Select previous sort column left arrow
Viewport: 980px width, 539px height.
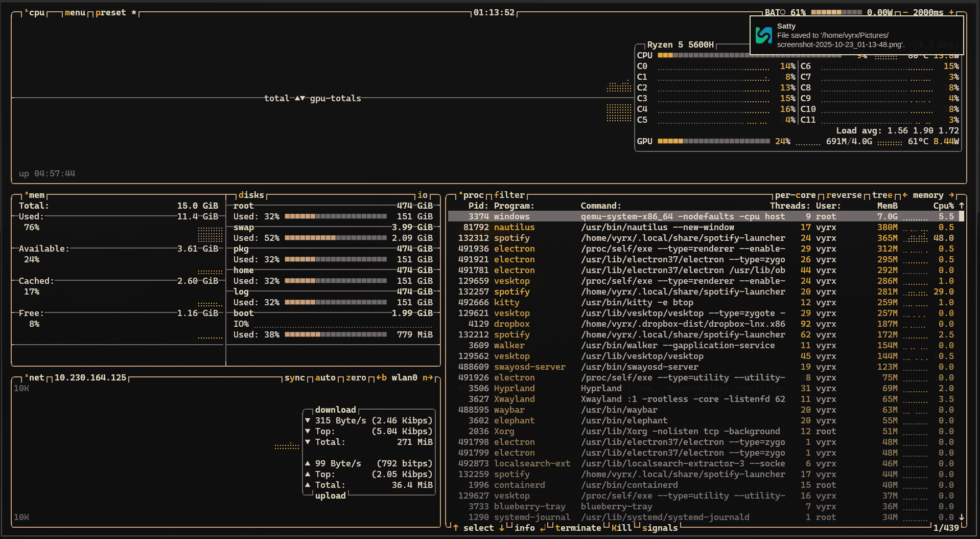coord(905,195)
